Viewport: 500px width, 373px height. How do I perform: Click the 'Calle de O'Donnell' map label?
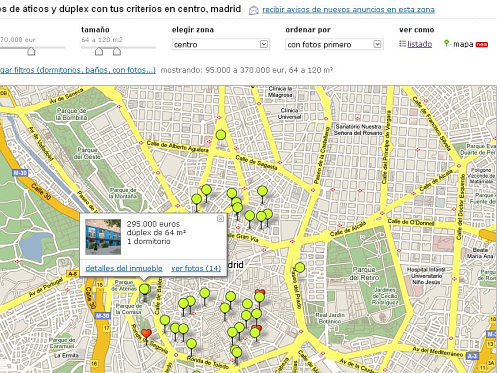tap(411, 222)
